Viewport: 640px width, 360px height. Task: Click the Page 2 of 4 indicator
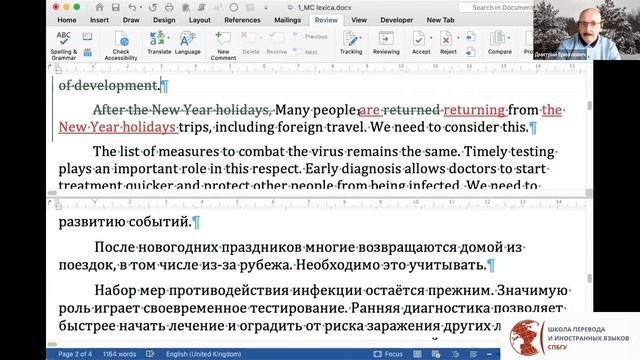[75, 354]
